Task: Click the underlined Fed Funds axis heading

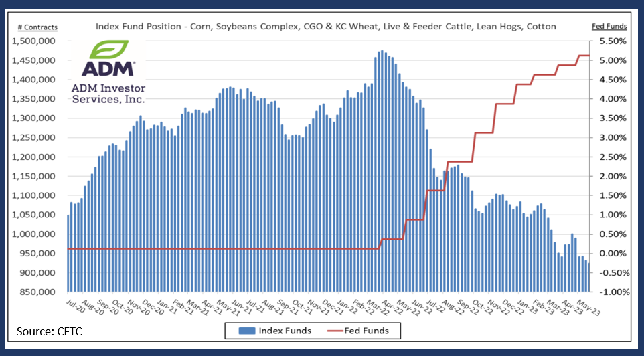Action: 609,27
